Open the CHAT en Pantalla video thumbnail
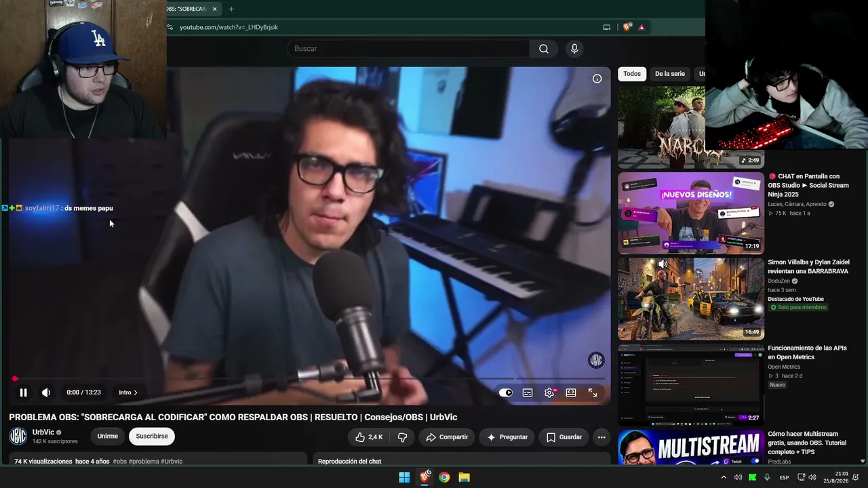Image resolution: width=868 pixels, height=488 pixels. coord(691,213)
